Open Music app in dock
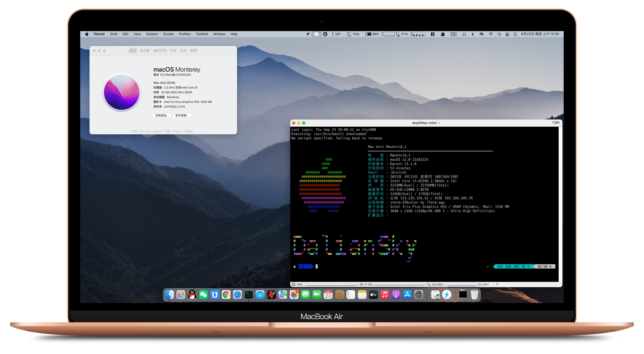Screen dimensions: 644x354 point(385,295)
